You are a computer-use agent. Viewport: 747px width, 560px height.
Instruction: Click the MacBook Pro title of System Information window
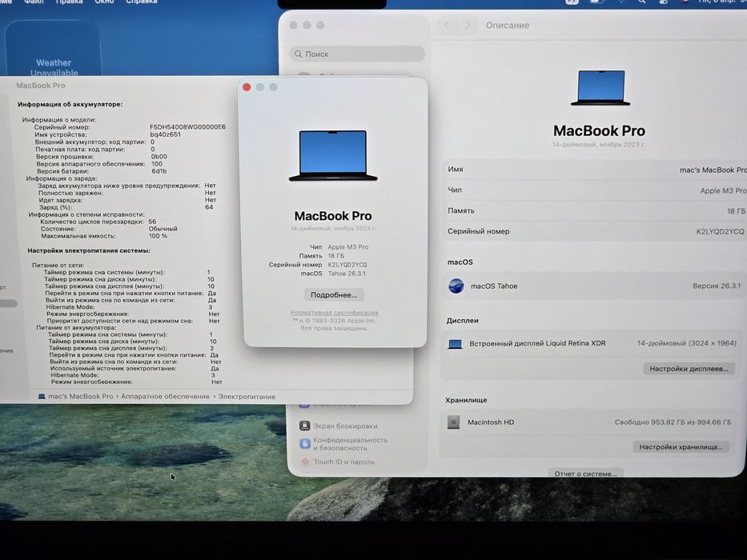coord(41,86)
